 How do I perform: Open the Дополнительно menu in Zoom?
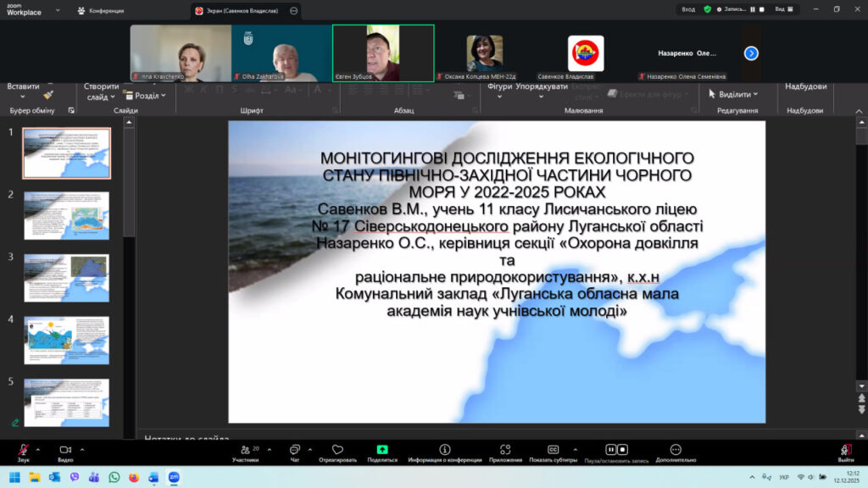click(x=678, y=452)
